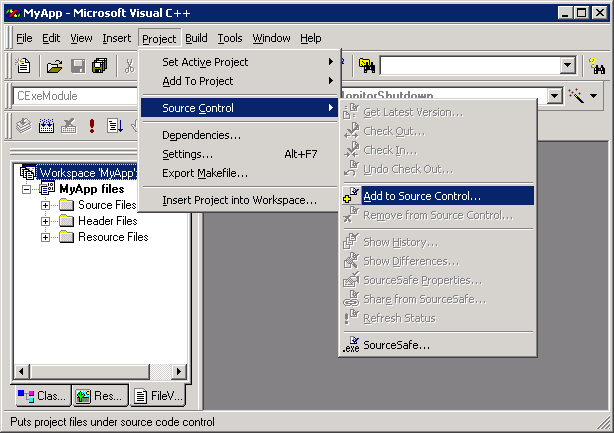
Task: Click the Compile icon in build toolbar
Action: (22, 125)
